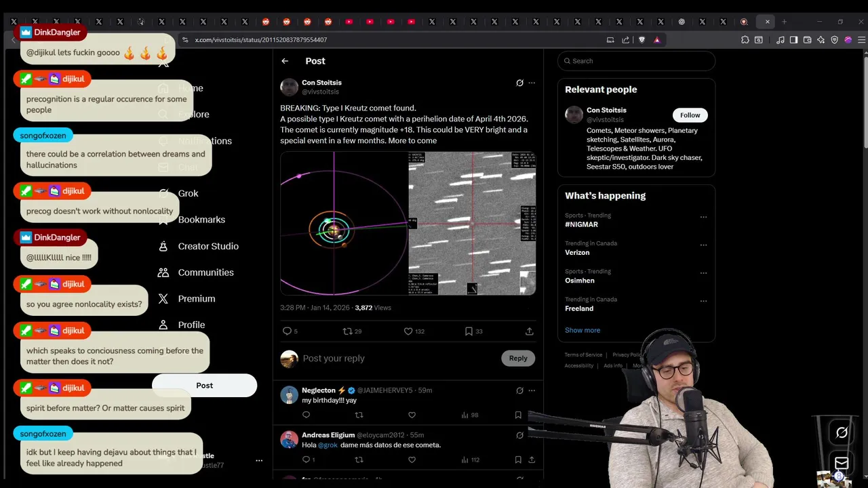Repost Andreas Eligium's reply
The image size is (868, 488).
click(x=359, y=460)
